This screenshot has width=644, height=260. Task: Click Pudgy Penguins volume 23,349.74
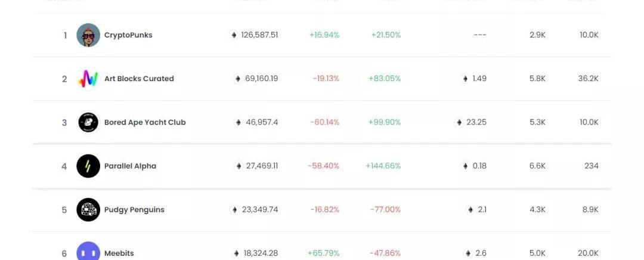[x=260, y=210]
